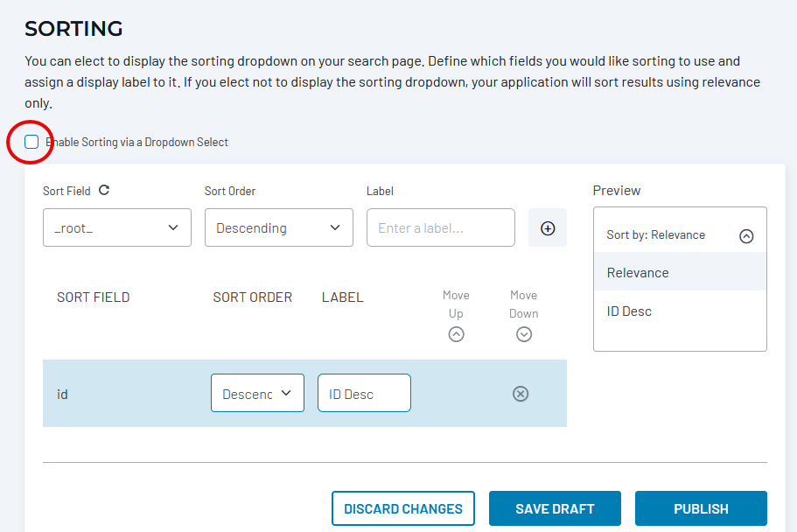Add sort field with the plus icon

click(548, 227)
